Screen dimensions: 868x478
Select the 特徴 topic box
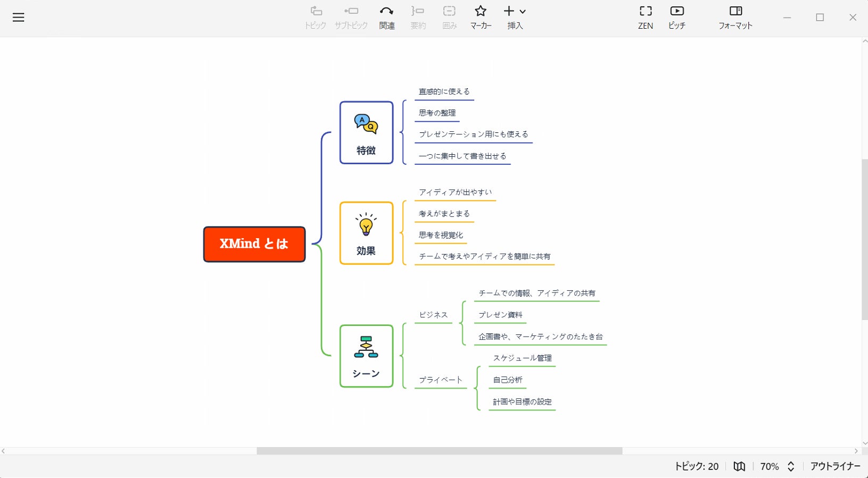(366, 132)
